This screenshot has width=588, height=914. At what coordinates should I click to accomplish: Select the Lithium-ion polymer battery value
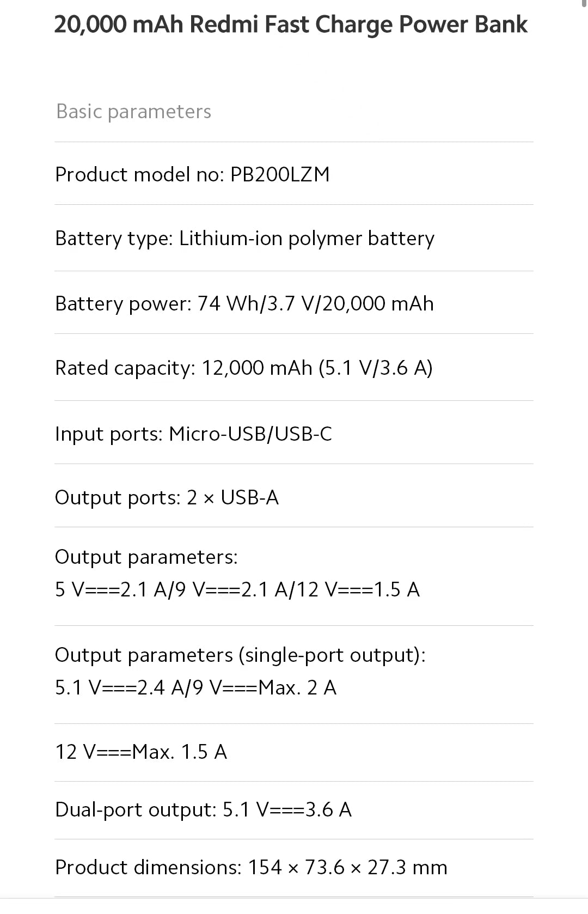[x=307, y=239]
